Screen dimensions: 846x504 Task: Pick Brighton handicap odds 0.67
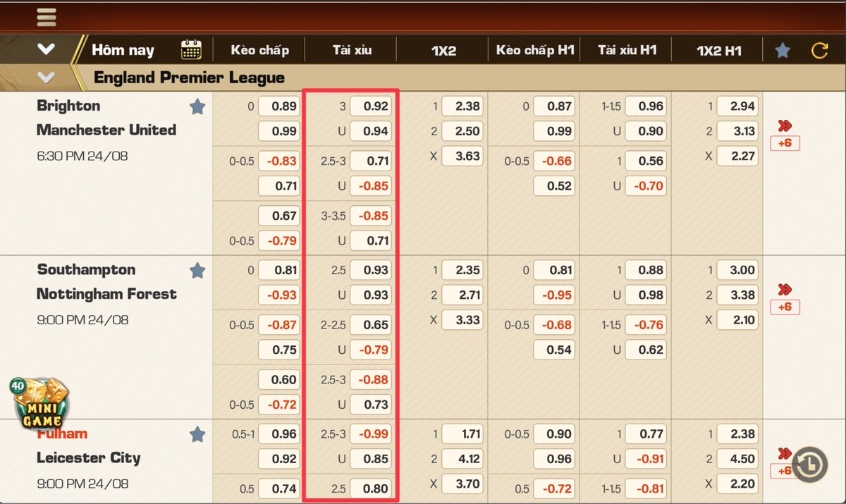click(278, 216)
